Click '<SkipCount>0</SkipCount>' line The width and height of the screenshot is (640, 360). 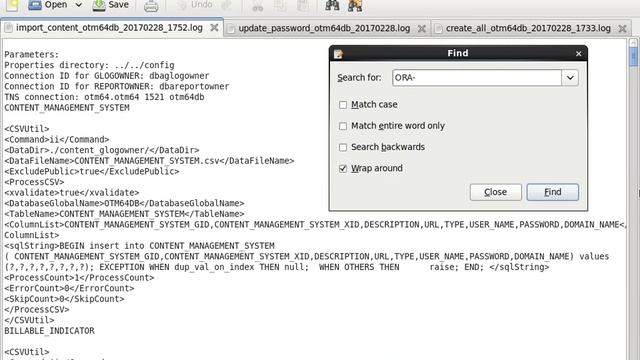(64, 298)
